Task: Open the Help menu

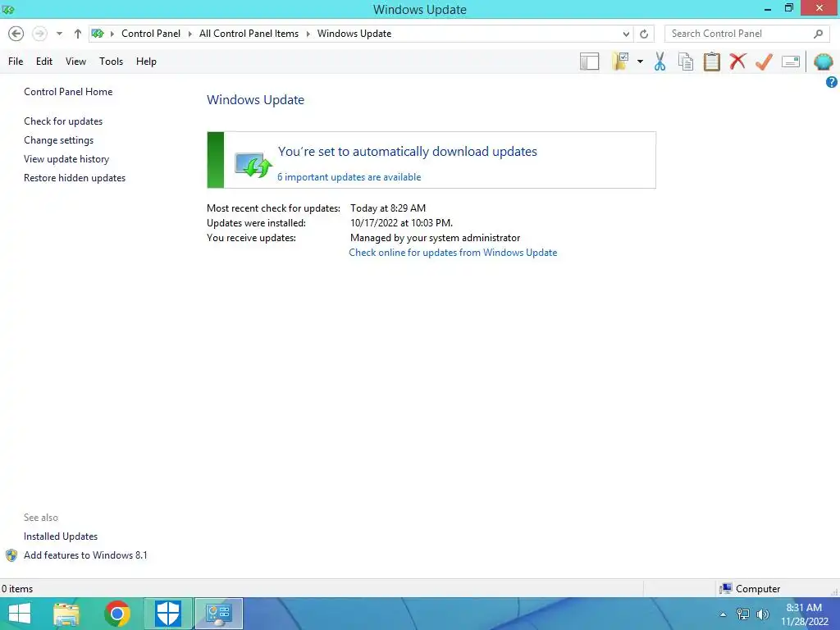Action: [146, 62]
